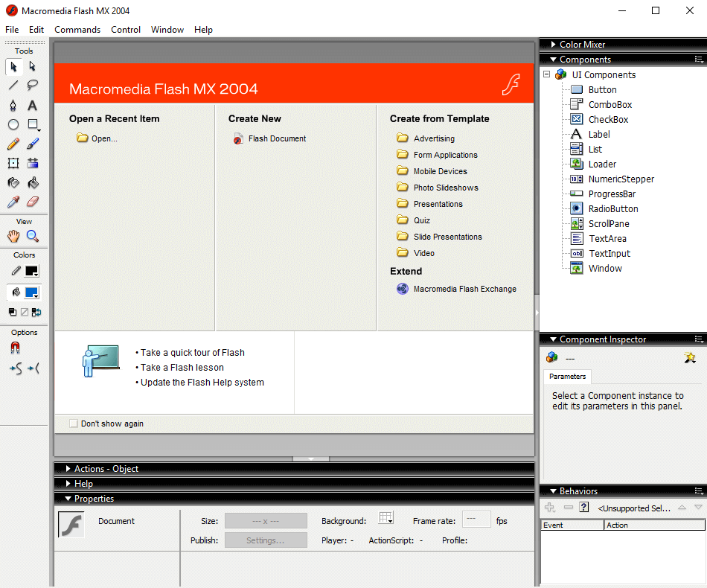Select the Line tool
The height and width of the screenshot is (588, 707).
[13, 86]
